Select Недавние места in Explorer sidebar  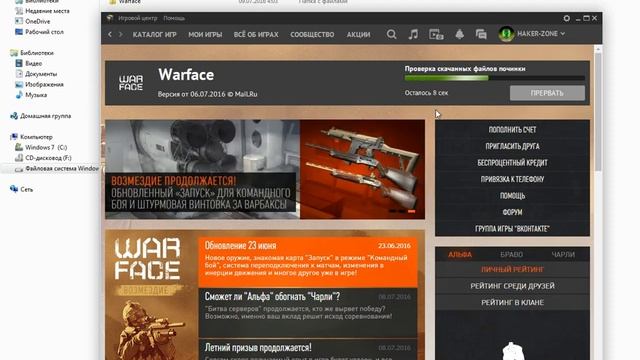coord(47,11)
